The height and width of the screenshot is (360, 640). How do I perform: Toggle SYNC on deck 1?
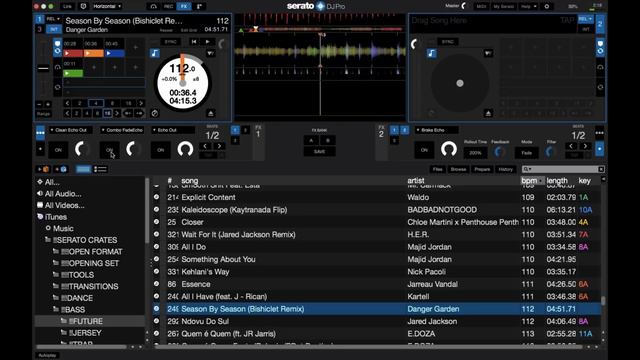pos(171,42)
